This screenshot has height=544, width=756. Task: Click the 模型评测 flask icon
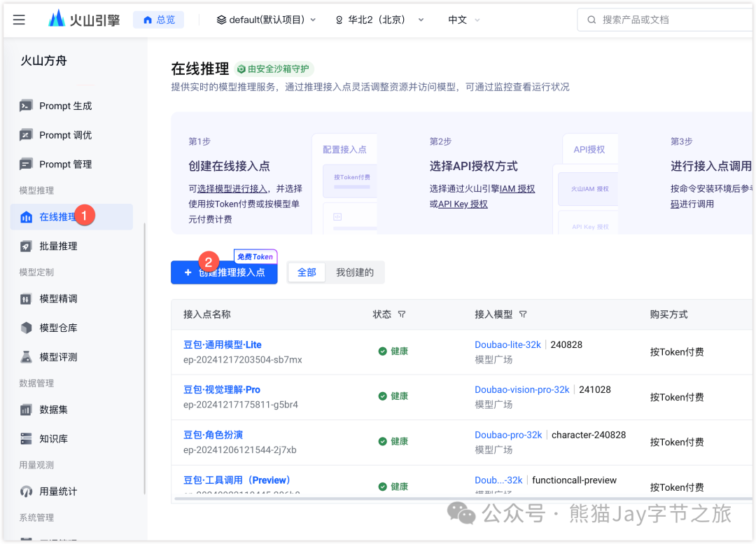pyautogui.click(x=26, y=357)
